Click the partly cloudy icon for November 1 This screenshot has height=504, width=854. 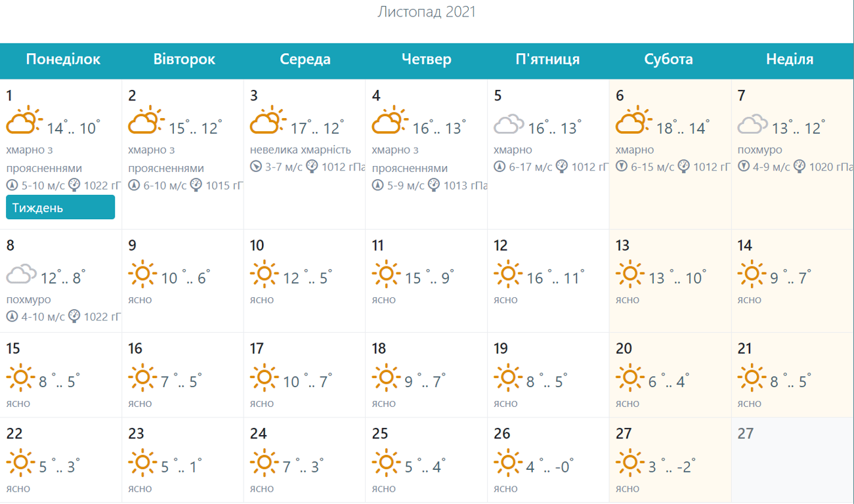(24, 122)
